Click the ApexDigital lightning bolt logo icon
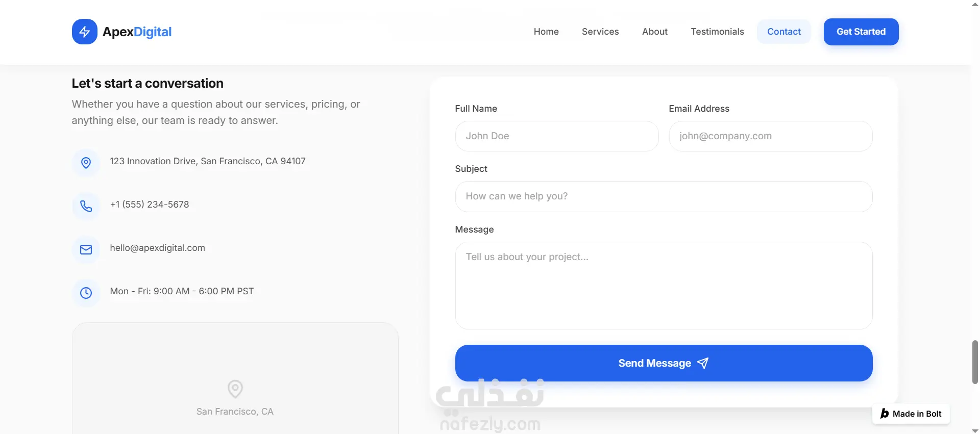This screenshot has width=980, height=434. click(x=84, y=32)
